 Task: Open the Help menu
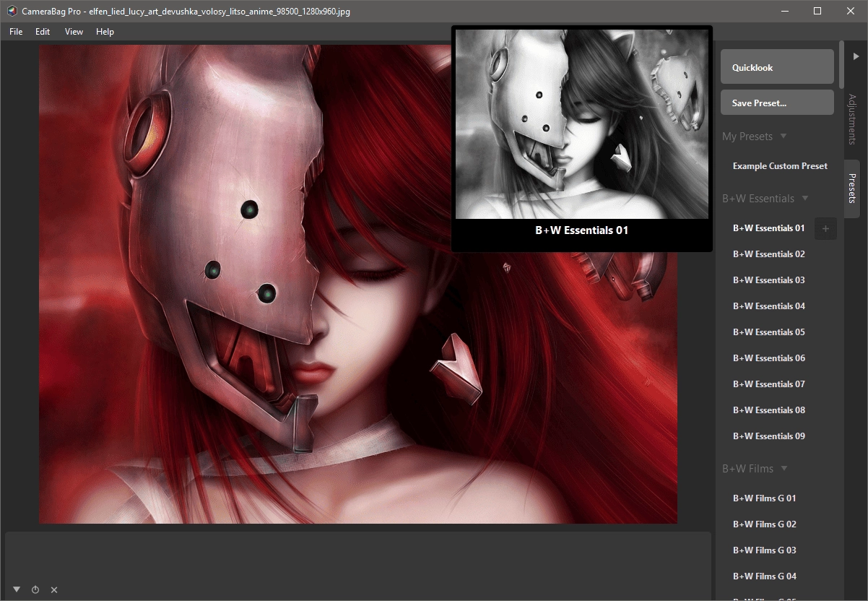point(105,32)
